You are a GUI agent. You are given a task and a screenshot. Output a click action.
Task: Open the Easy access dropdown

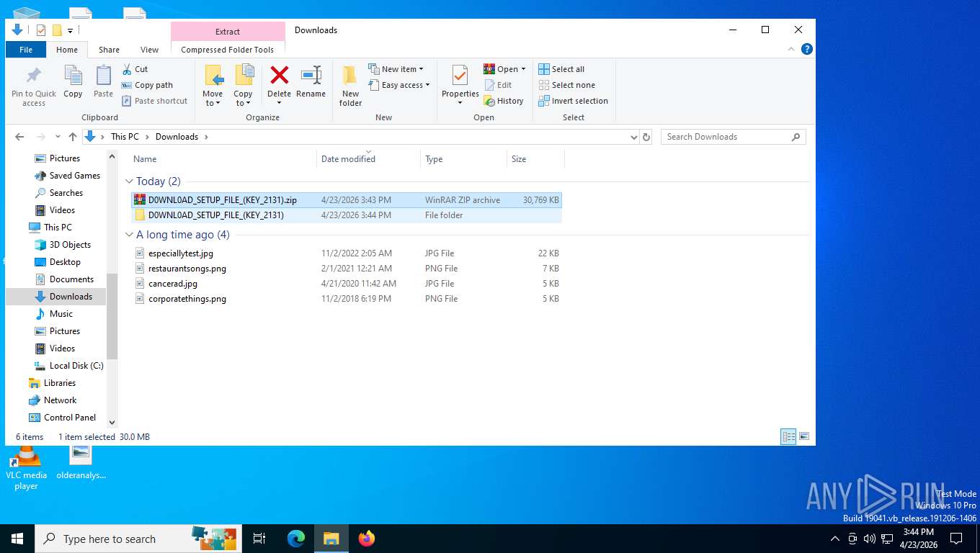(x=399, y=85)
